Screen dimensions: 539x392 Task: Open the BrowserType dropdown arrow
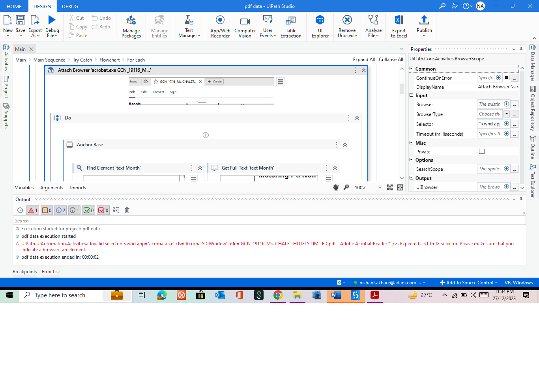click(507, 114)
